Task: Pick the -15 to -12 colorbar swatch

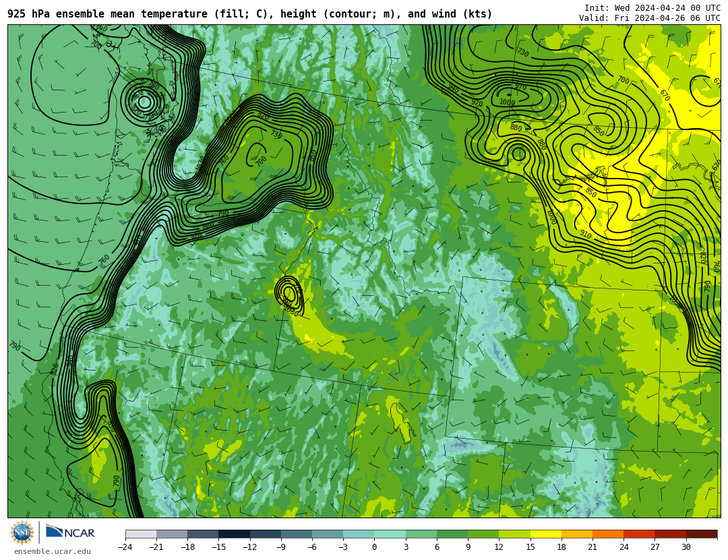Action: [x=235, y=534]
